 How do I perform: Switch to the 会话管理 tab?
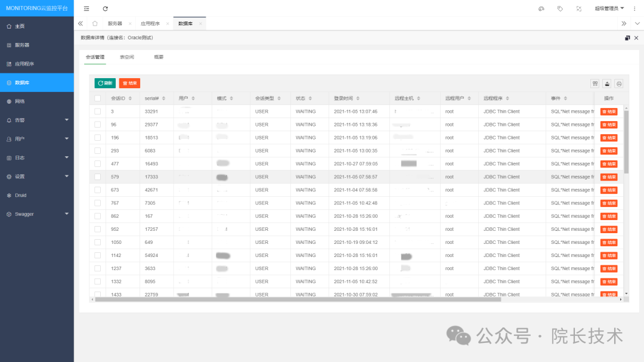(95, 57)
